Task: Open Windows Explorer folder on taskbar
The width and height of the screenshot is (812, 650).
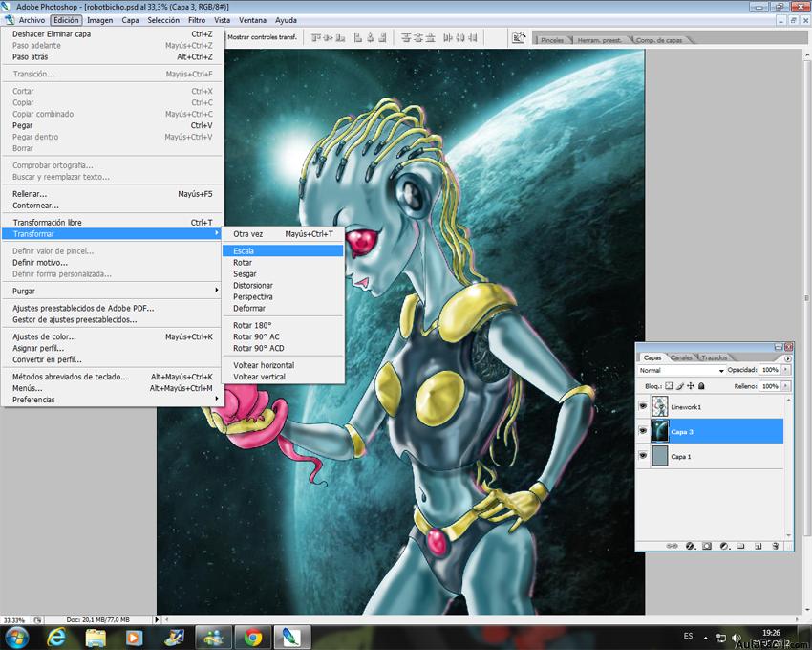Action: click(96, 637)
